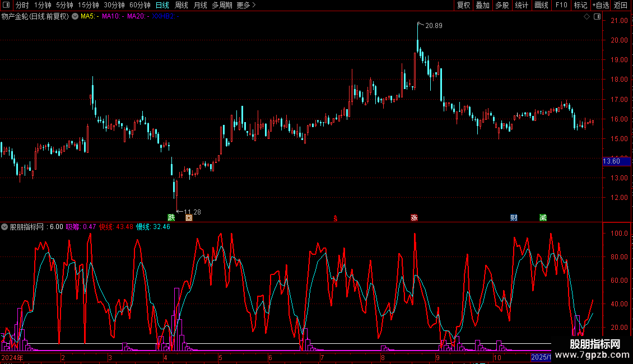633x364 pixels.
Task: Select the 60分钟 period tab
Action: [x=140, y=5]
